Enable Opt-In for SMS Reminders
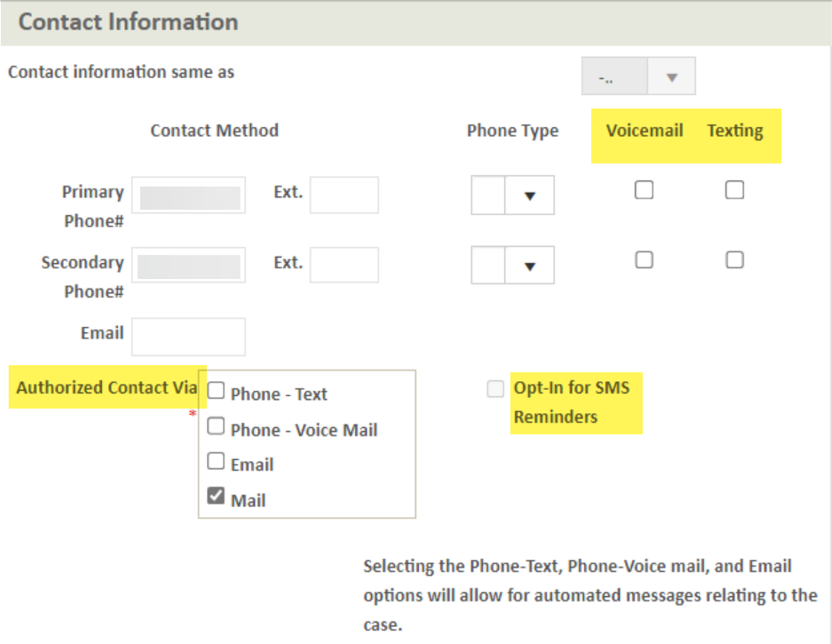The width and height of the screenshot is (832, 644). click(x=495, y=389)
